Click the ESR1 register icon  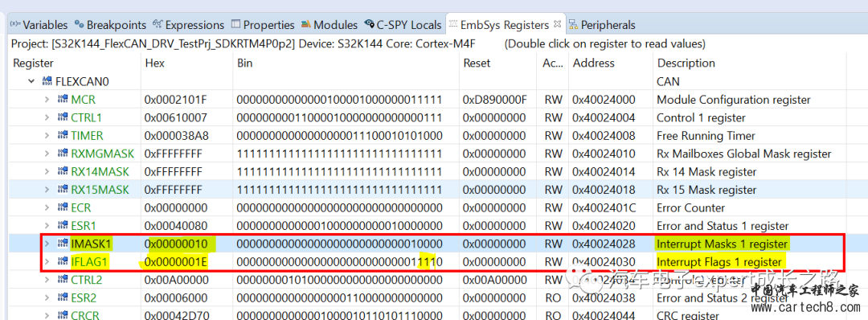[x=63, y=226]
